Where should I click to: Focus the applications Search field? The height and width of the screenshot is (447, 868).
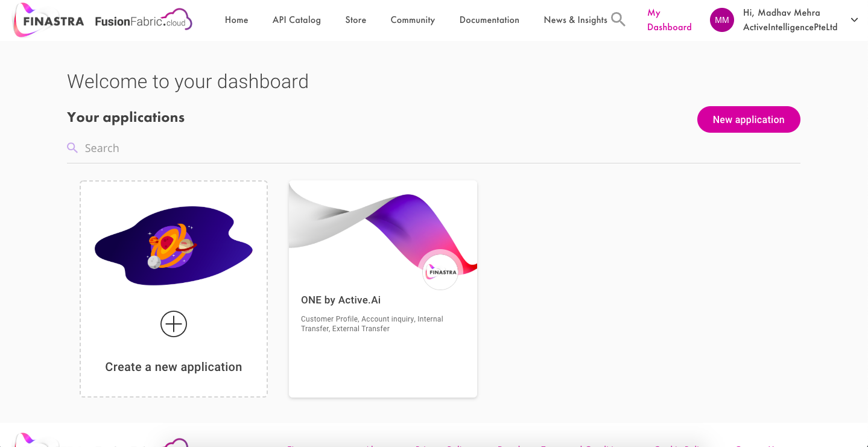click(x=434, y=148)
